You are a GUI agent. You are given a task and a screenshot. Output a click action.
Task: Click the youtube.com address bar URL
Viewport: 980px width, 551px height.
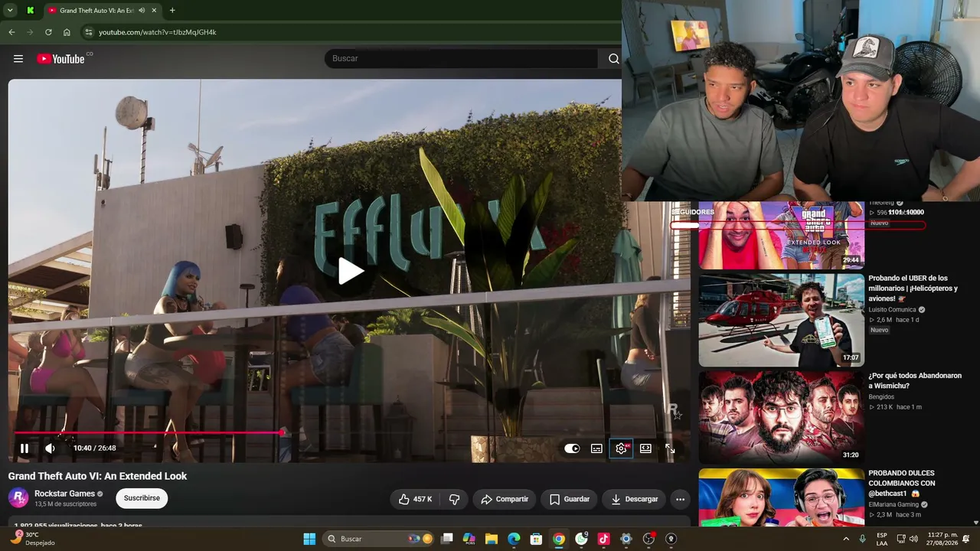click(158, 32)
